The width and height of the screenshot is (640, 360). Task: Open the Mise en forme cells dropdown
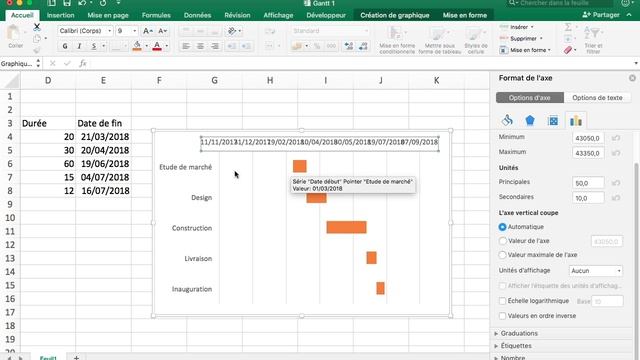pos(525,50)
